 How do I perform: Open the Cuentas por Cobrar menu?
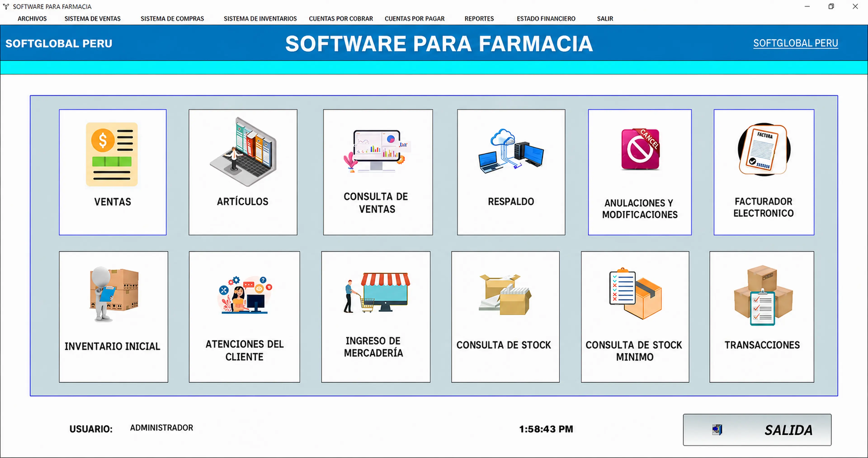click(x=341, y=19)
